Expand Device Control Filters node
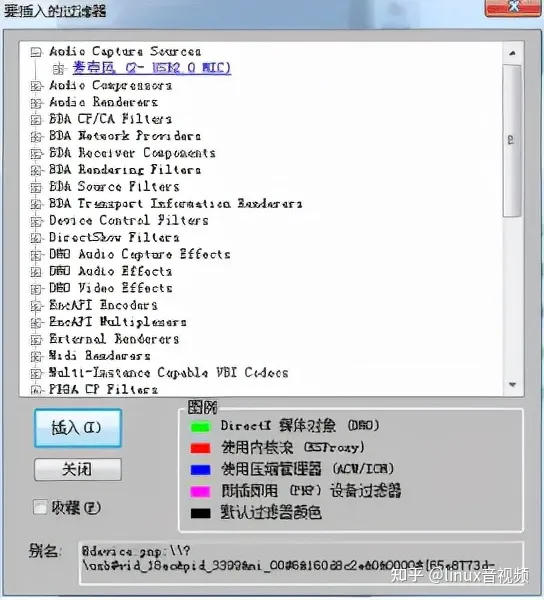This screenshot has height=600, width=544. (36, 221)
